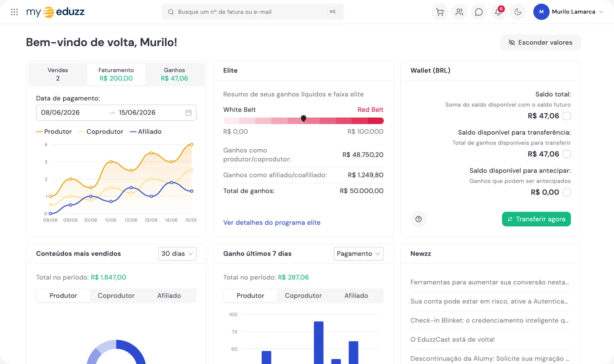This screenshot has height=364, width=614.
Task: Click the Total no período R$ 287,06 value
Action: pos(293,278)
